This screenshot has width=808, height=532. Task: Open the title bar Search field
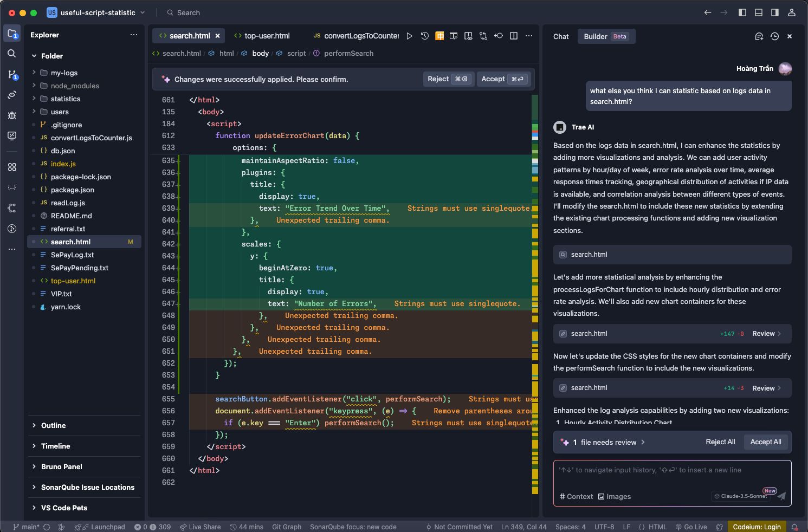point(184,12)
